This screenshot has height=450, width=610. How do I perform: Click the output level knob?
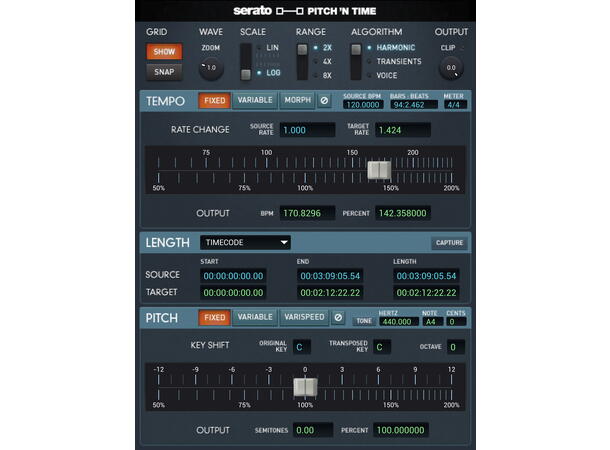click(x=451, y=68)
